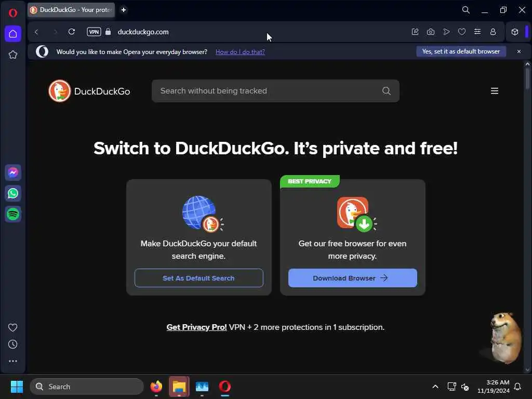532x399 pixels.
Task: Click the DuckDuckGo logo
Action: [89, 91]
